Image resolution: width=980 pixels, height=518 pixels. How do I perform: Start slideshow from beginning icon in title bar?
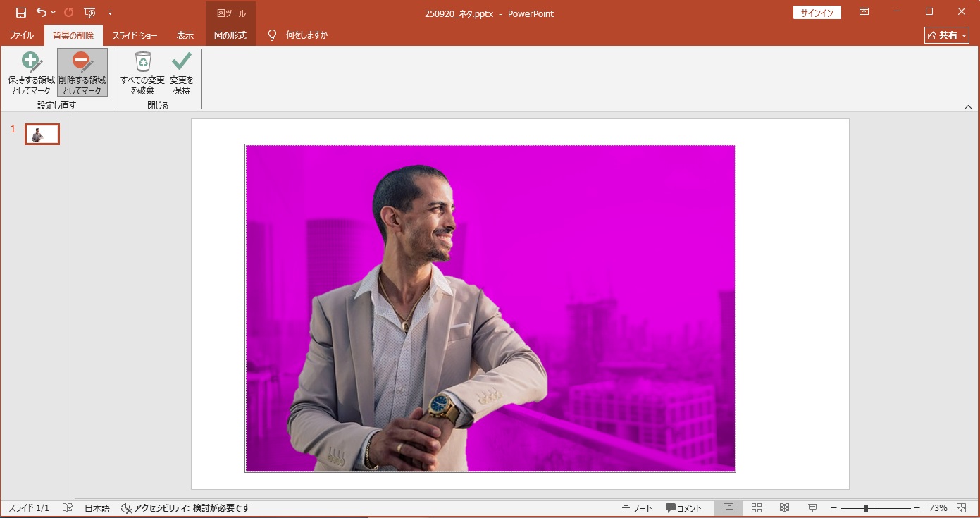tap(89, 13)
